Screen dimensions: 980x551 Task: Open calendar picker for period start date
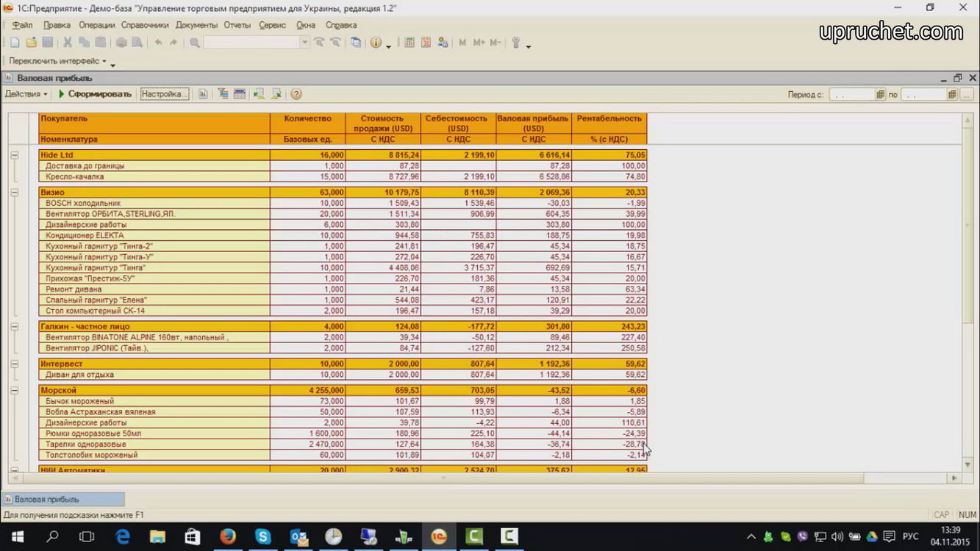point(880,94)
